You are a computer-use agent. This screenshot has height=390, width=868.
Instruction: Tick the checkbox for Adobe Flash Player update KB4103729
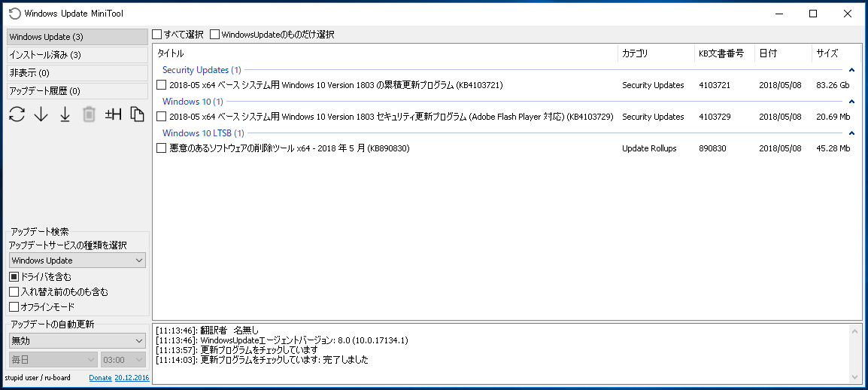click(161, 117)
